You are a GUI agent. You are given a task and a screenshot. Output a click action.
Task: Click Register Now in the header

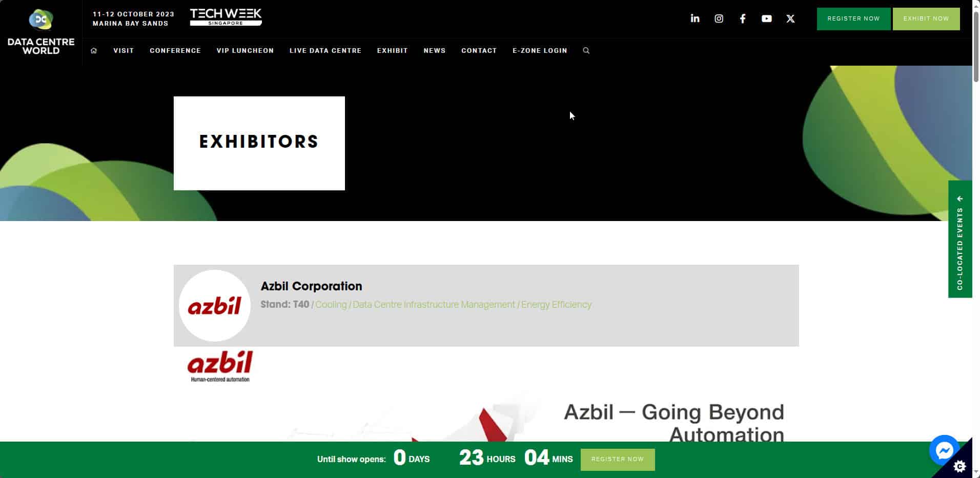853,19
